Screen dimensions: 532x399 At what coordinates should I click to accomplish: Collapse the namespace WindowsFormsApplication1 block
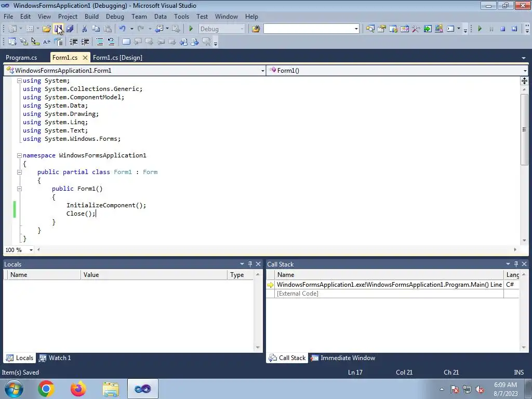[x=19, y=155]
